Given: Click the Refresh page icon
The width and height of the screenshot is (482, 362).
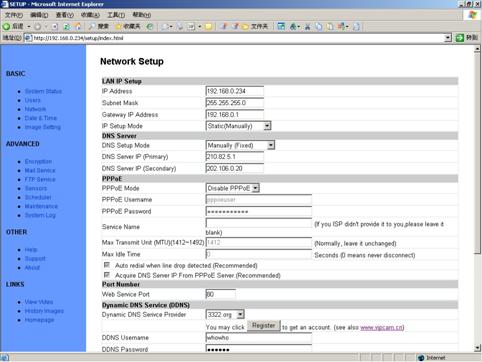Looking at the screenshot, I should tap(67, 26).
